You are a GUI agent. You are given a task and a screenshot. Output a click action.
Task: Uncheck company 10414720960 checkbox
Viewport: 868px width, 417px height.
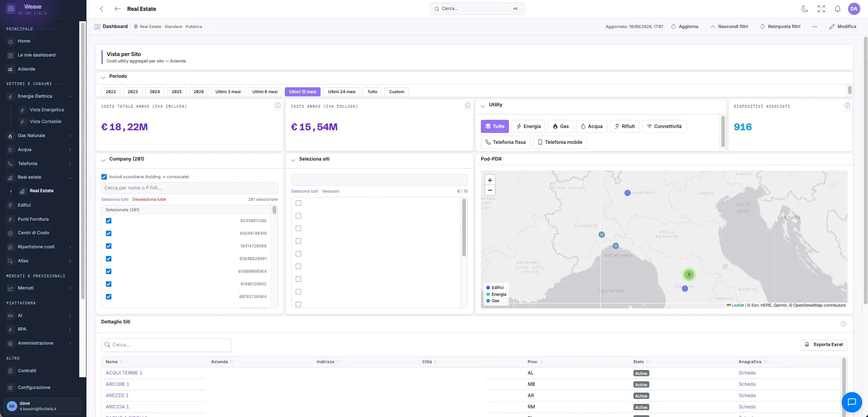[109, 246]
